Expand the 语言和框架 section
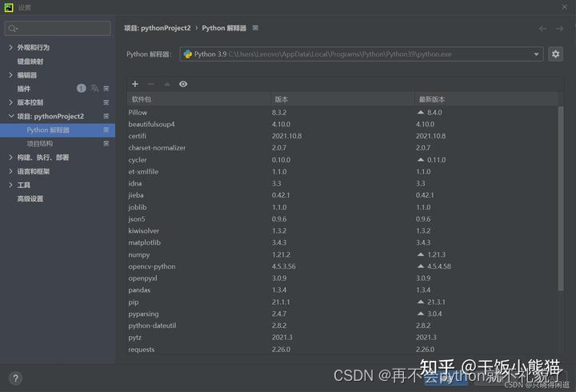This screenshot has width=576, height=392. [x=10, y=171]
